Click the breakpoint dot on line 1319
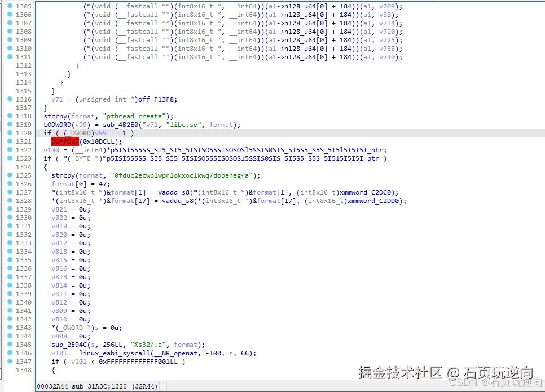The width and height of the screenshot is (545, 392). click(10, 125)
